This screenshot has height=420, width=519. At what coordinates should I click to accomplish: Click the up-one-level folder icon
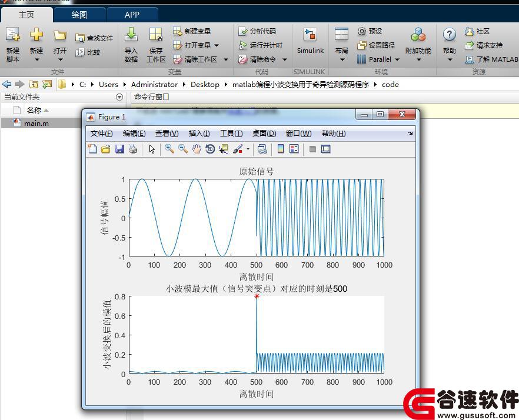[x=34, y=84]
